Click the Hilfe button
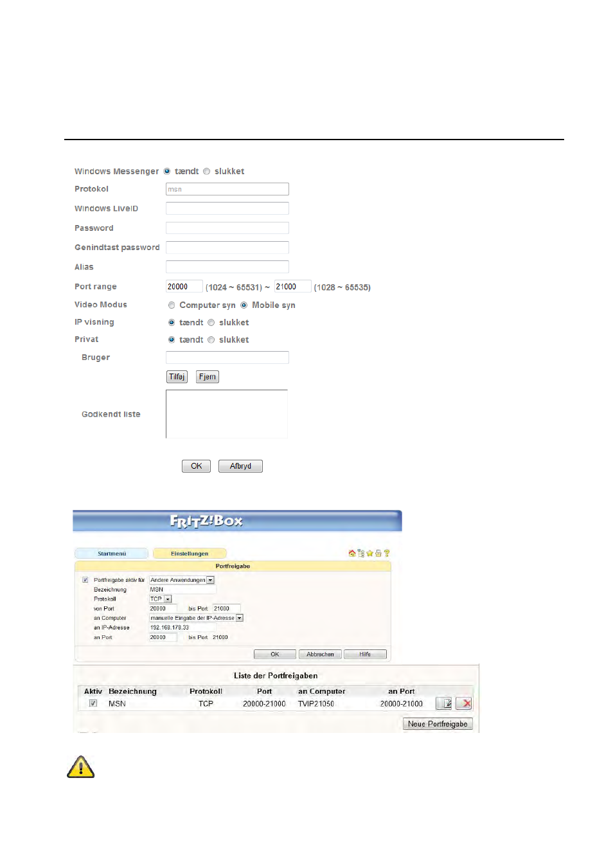 tap(365, 655)
